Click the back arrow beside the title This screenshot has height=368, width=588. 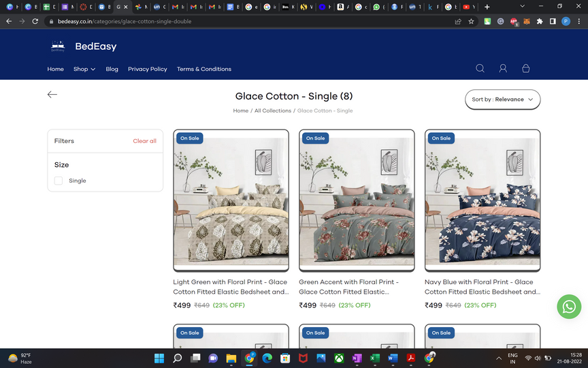[x=52, y=94]
